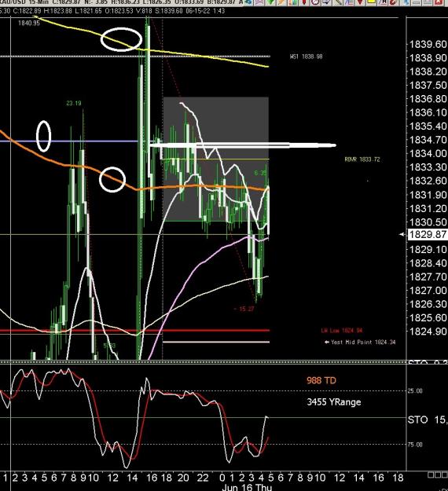Click the 22 hour mark on time axis
The image size is (448, 491).
pyautogui.click(x=203, y=478)
